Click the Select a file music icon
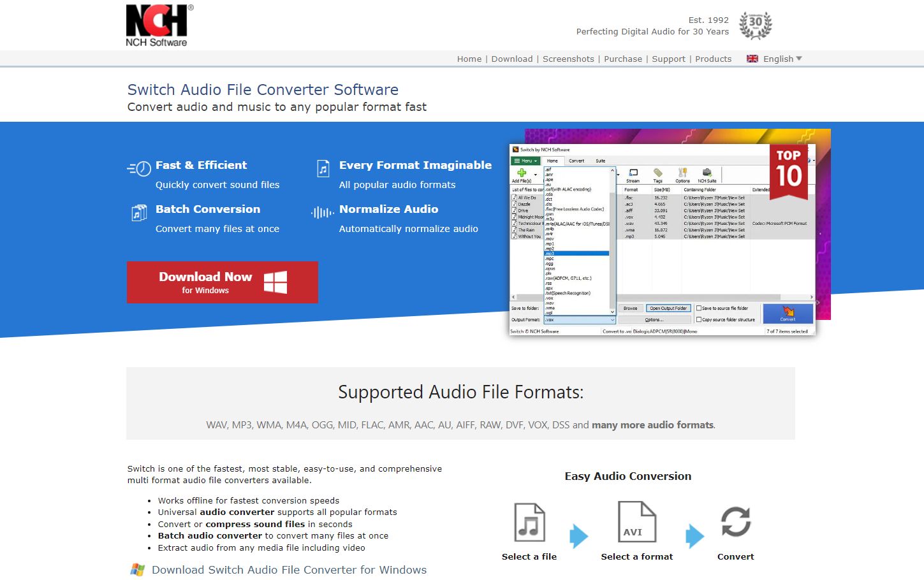 [x=529, y=522]
